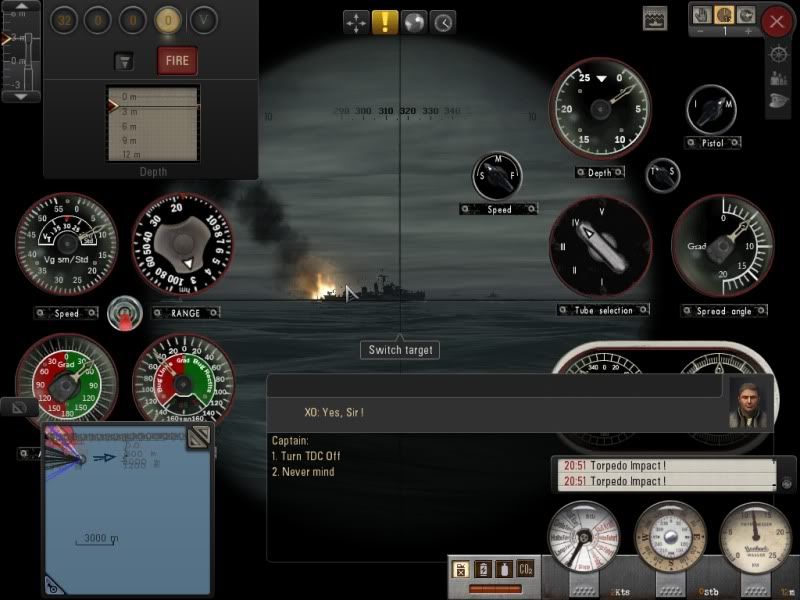Click left knob of Pistol label
Viewport: 800px width, 600px height.
[x=691, y=143]
